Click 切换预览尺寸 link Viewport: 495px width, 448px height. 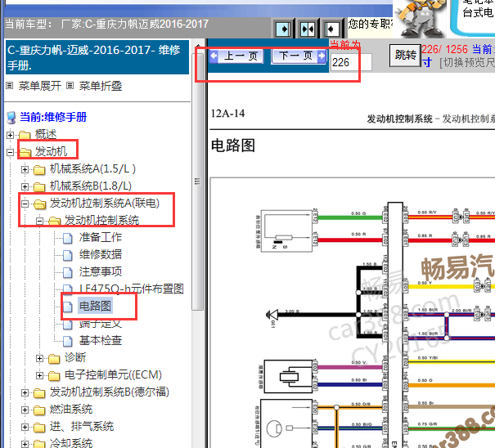coord(467,63)
